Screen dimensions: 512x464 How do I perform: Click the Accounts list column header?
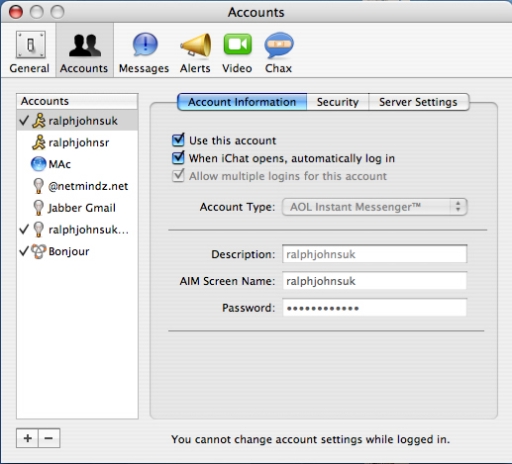coord(77,101)
